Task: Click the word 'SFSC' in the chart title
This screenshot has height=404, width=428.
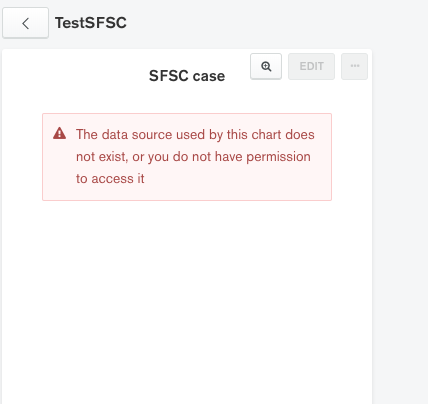Action: [169, 76]
